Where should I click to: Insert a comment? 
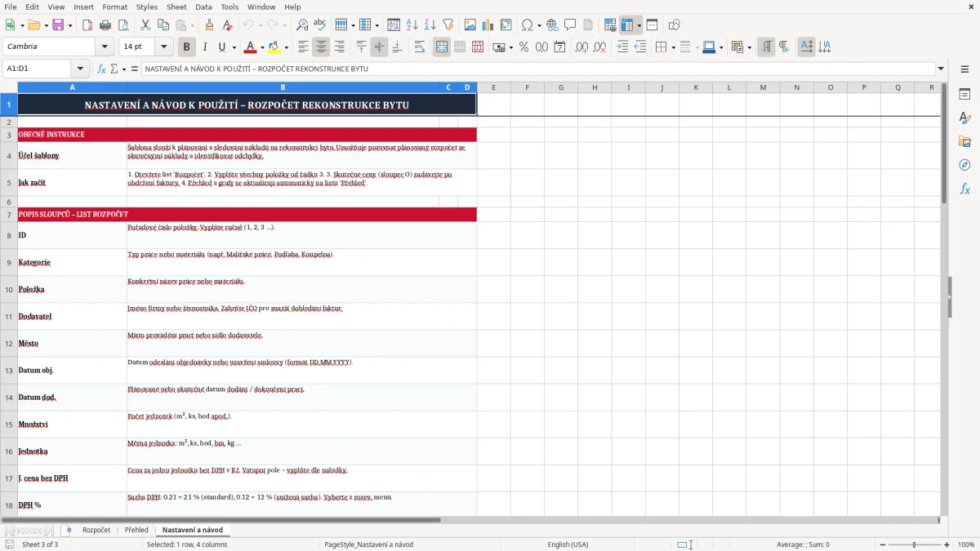pyautogui.click(x=570, y=25)
